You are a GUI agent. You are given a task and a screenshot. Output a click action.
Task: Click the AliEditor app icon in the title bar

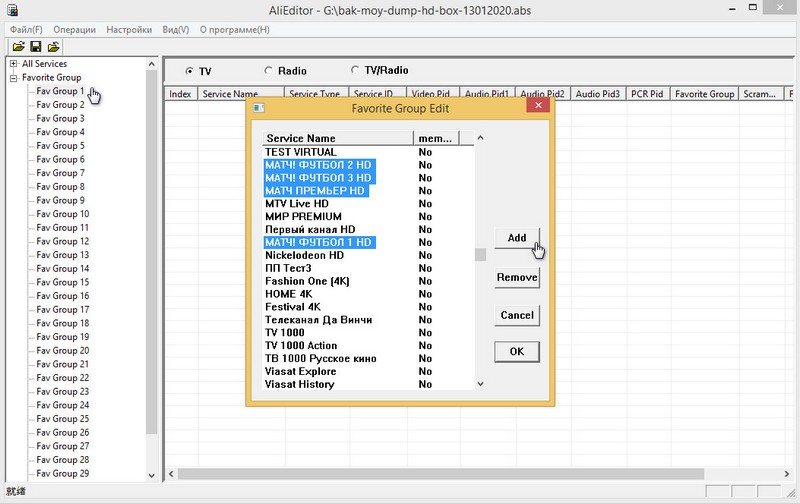(12, 10)
